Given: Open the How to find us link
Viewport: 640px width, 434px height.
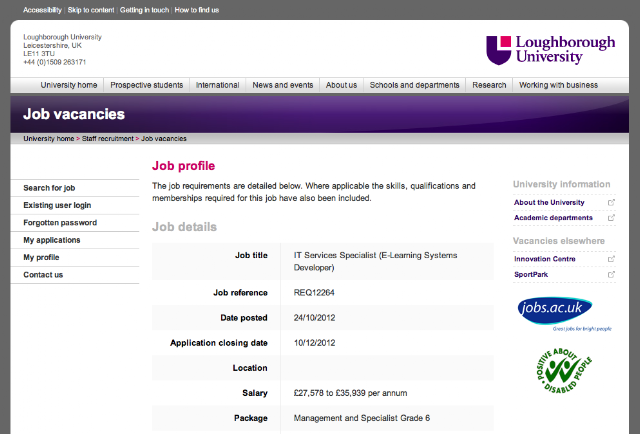Looking at the screenshot, I should coord(197,10).
